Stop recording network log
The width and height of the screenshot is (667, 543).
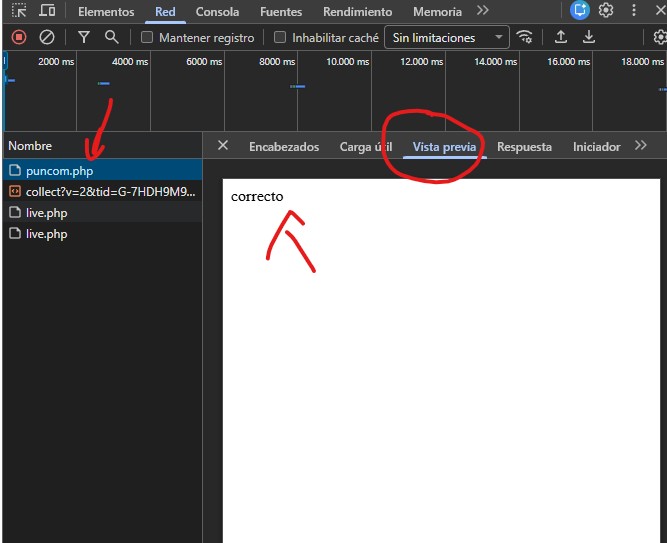tap(19, 37)
